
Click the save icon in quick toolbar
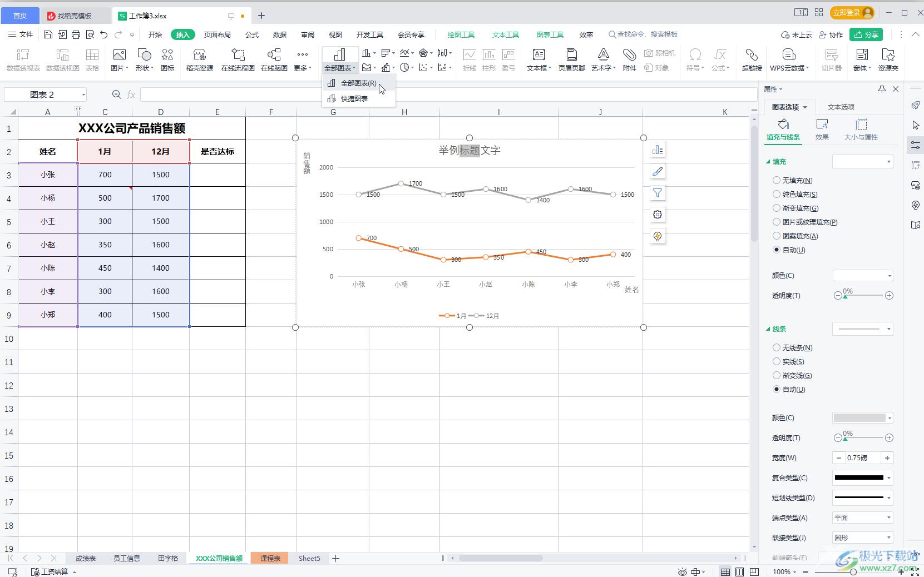48,34
